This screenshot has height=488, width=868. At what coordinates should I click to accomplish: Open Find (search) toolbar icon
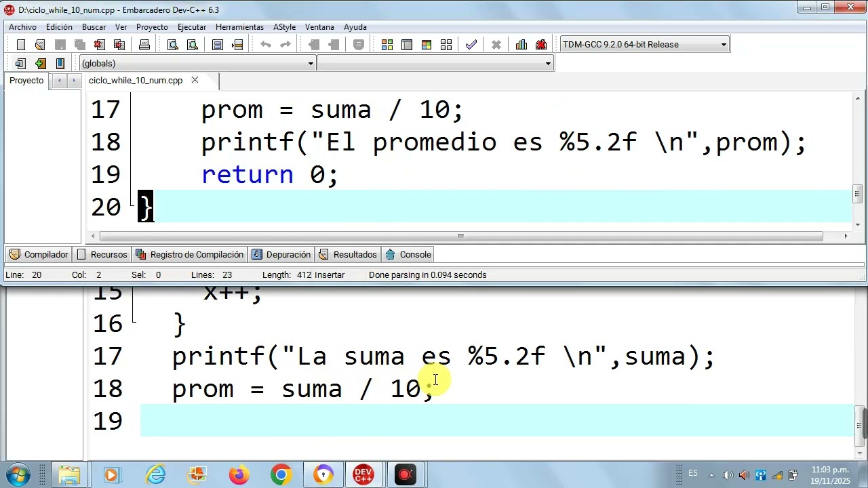point(172,45)
